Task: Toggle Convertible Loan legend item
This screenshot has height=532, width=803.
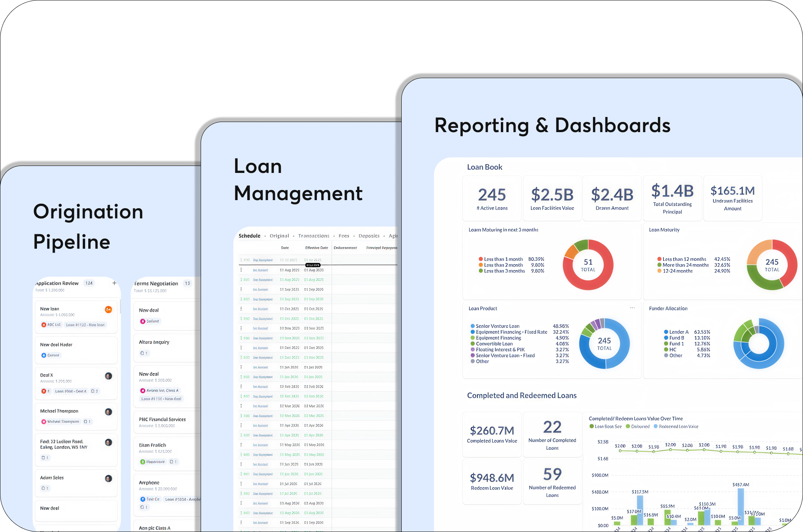Action: (492, 344)
